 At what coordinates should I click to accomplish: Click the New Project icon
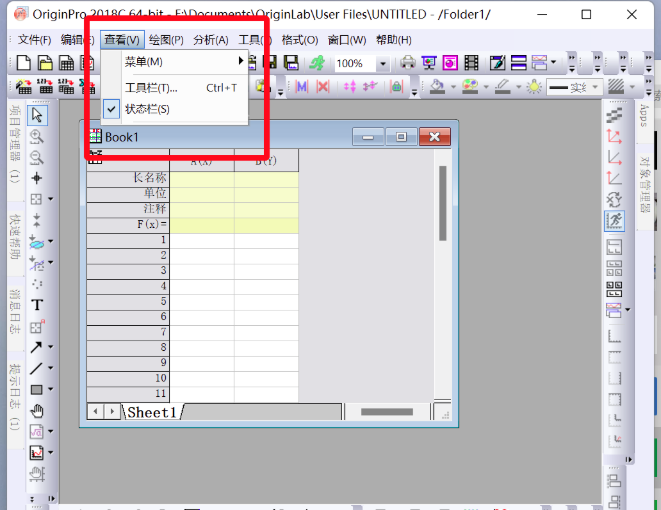[24, 63]
